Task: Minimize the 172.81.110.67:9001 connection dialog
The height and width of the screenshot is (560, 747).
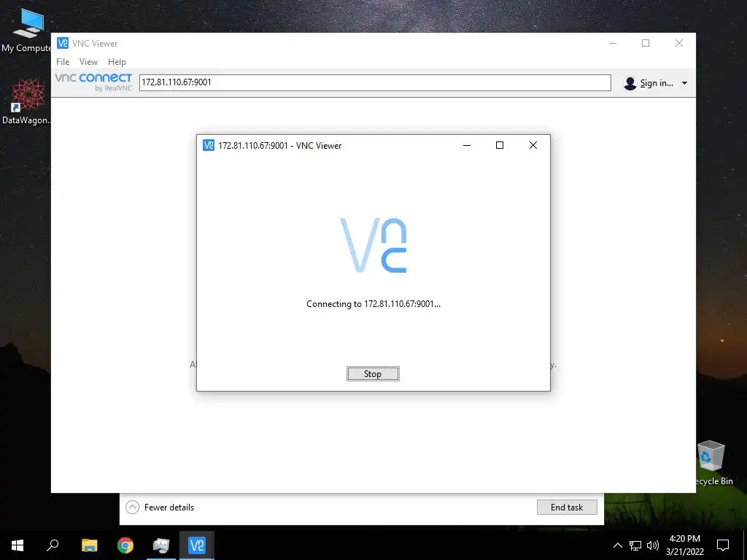Action: (x=467, y=145)
